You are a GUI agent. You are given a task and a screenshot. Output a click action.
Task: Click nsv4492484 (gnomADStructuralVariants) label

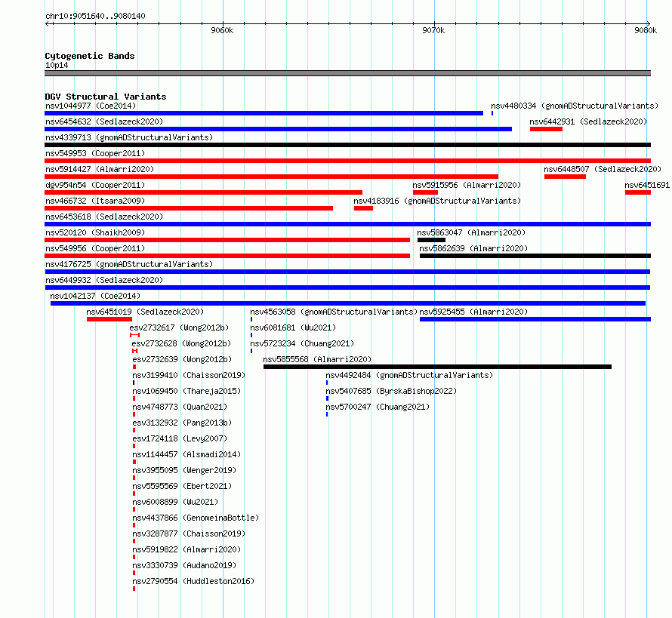coord(409,375)
